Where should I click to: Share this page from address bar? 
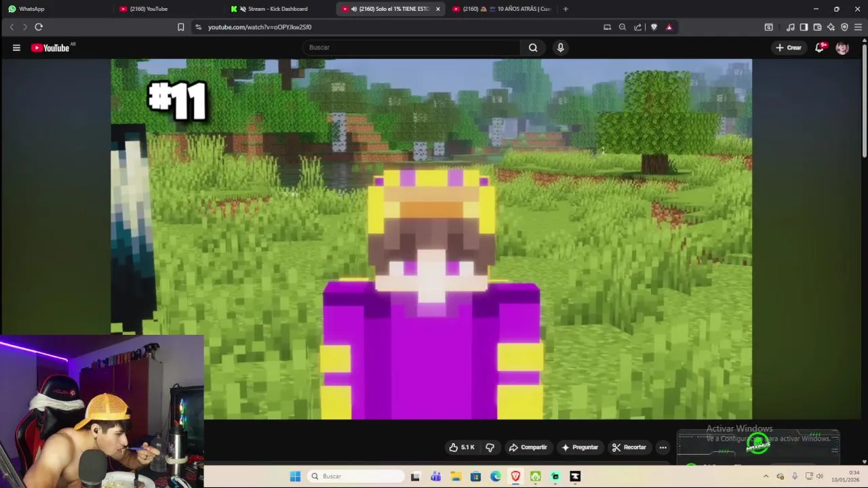638,27
